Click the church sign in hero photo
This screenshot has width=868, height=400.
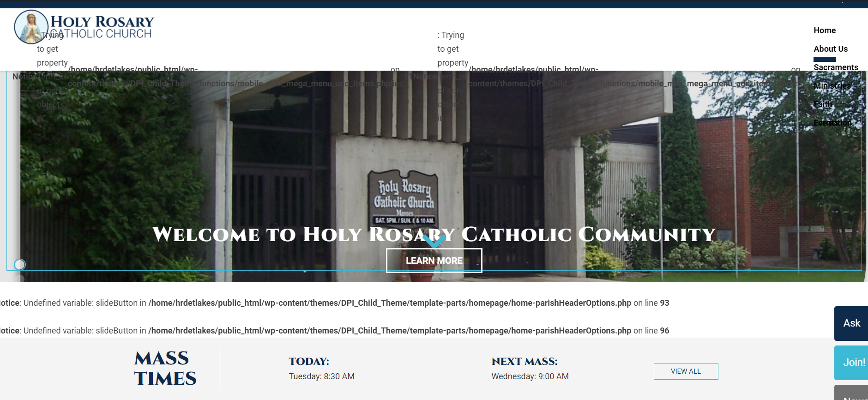[x=404, y=198]
